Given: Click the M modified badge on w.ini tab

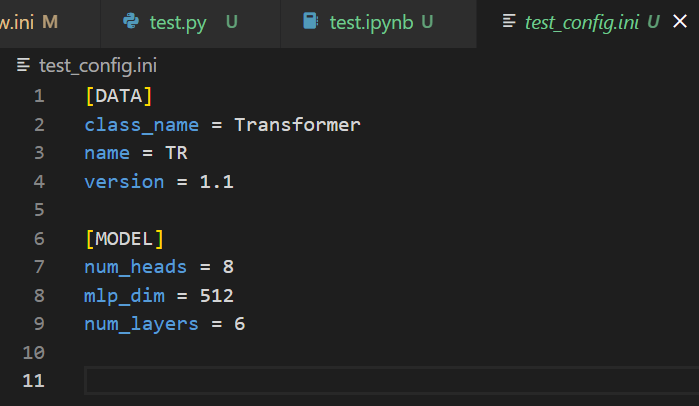Looking at the screenshot, I should (x=50, y=21).
